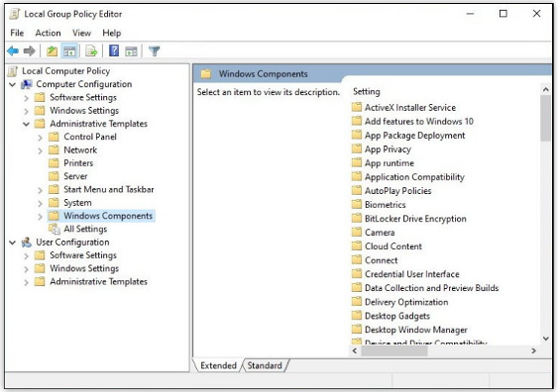
Task: Click the Back arrow toolbar icon
Action: click(x=13, y=51)
